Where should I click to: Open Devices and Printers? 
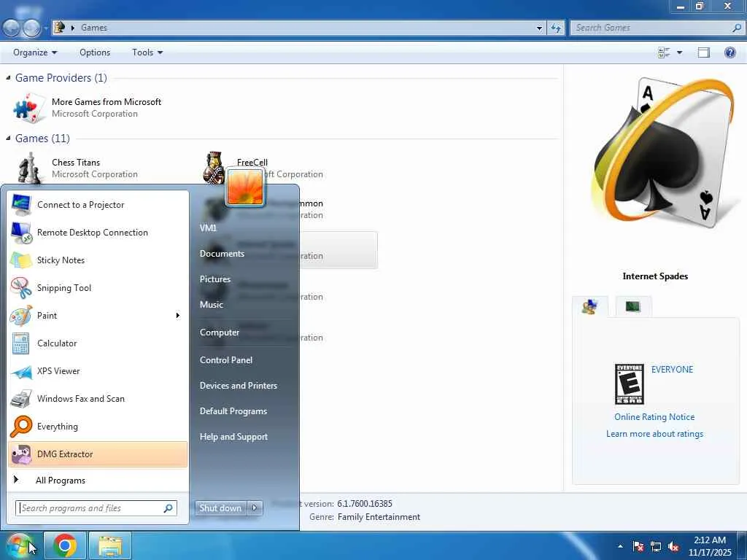click(239, 386)
